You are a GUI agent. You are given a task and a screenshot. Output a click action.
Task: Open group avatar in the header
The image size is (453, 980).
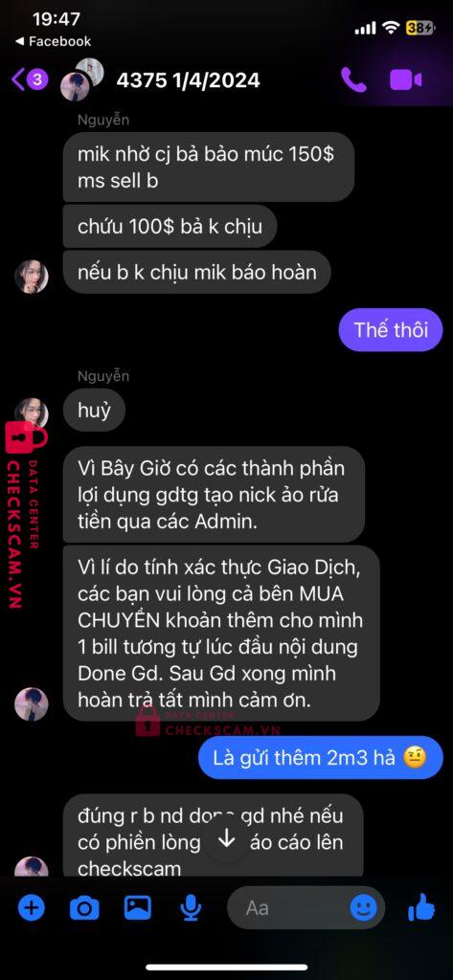coord(81,79)
